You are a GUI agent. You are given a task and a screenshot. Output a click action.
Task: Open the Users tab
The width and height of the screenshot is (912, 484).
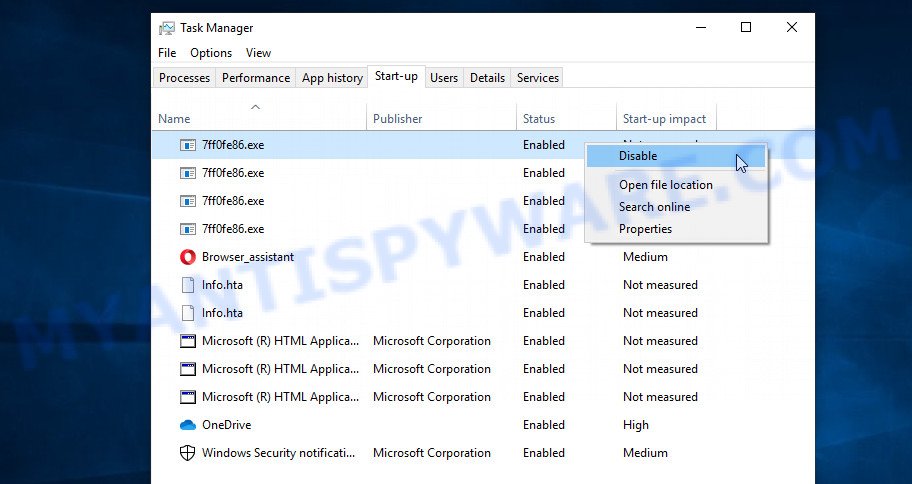pyautogui.click(x=444, y=78)
